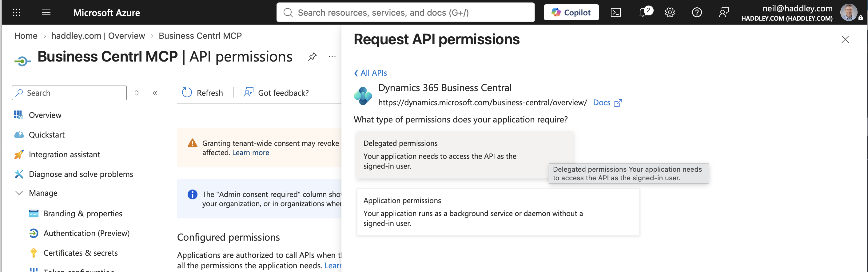
Task: Click the Copilot button
Action: click(x=571, y=13)
